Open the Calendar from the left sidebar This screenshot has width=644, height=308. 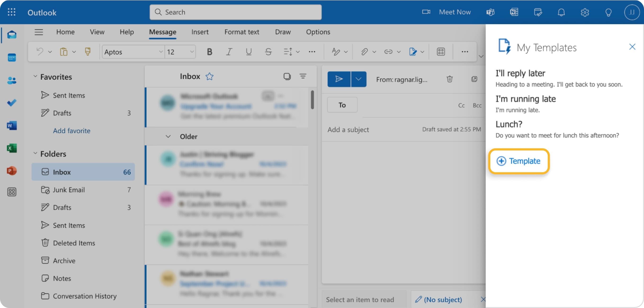point(12,57)
